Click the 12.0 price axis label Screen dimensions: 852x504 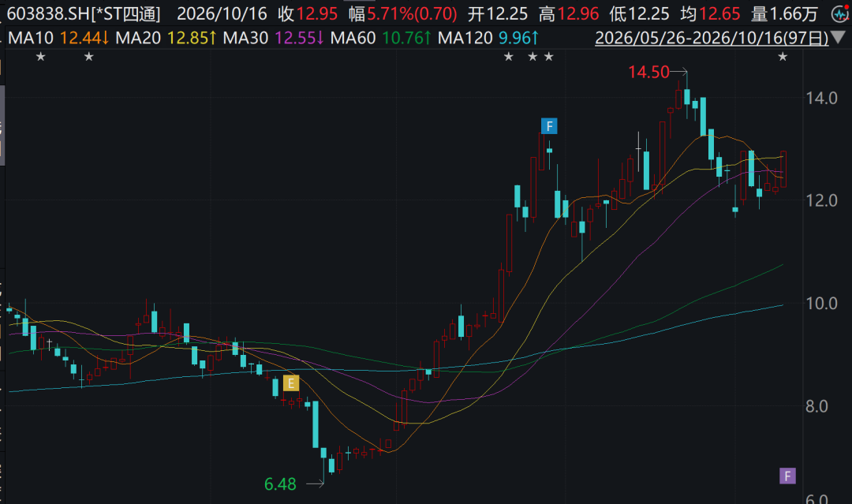(x=821, y=200)
